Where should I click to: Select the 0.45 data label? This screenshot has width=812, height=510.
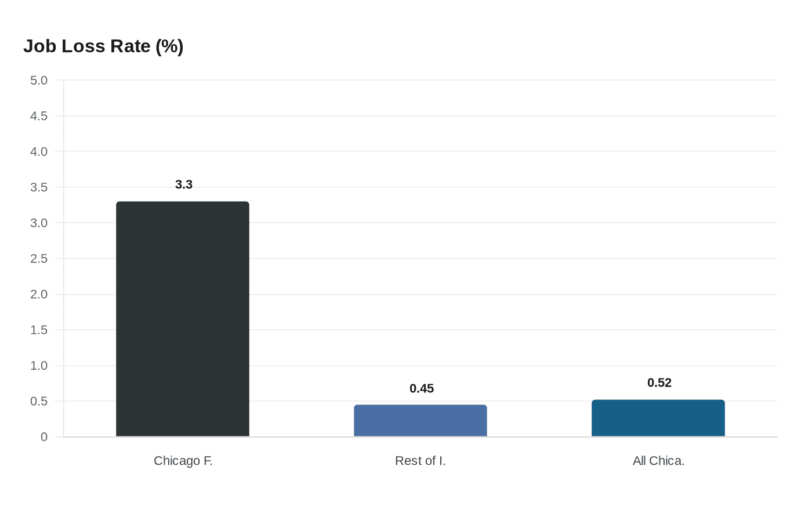click(422, 389)
